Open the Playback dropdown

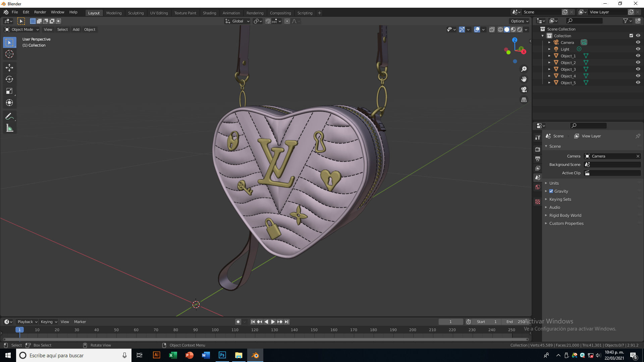click(27, 322)
